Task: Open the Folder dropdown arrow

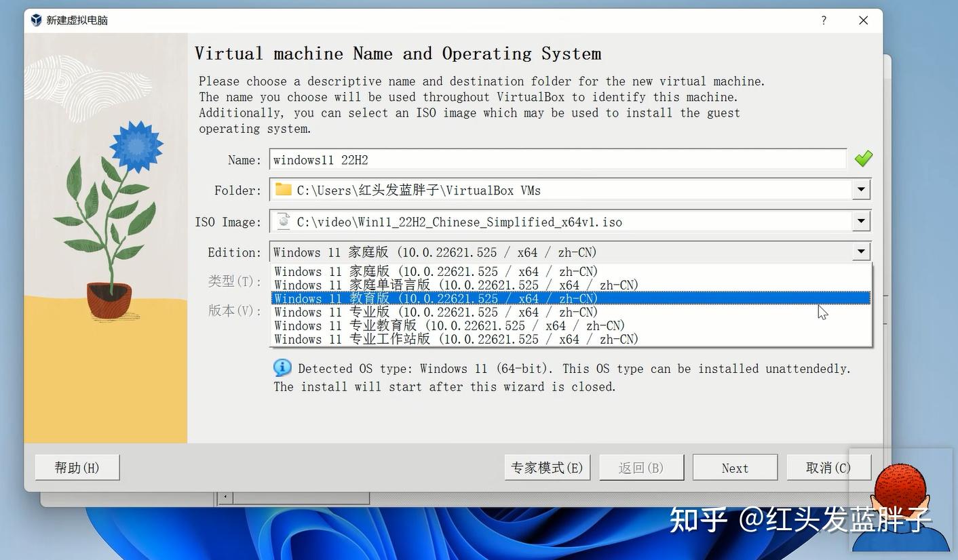Action: coord(860,190)
